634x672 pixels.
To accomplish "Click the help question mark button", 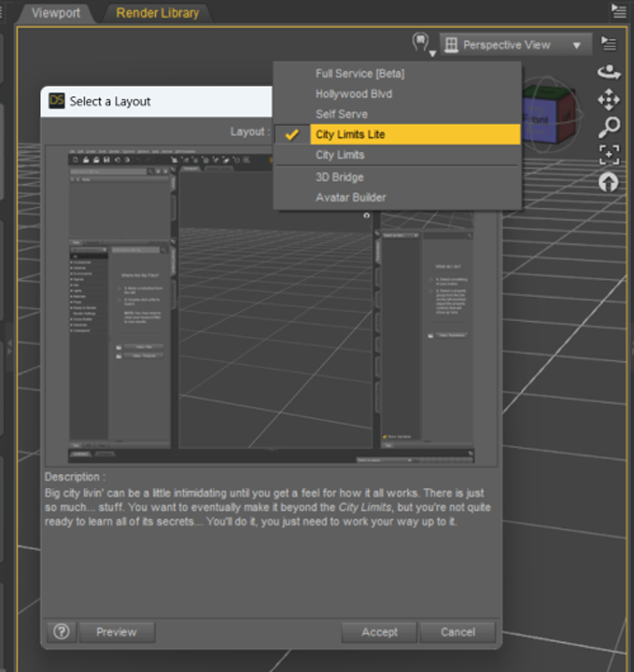I will pos(62,632).
